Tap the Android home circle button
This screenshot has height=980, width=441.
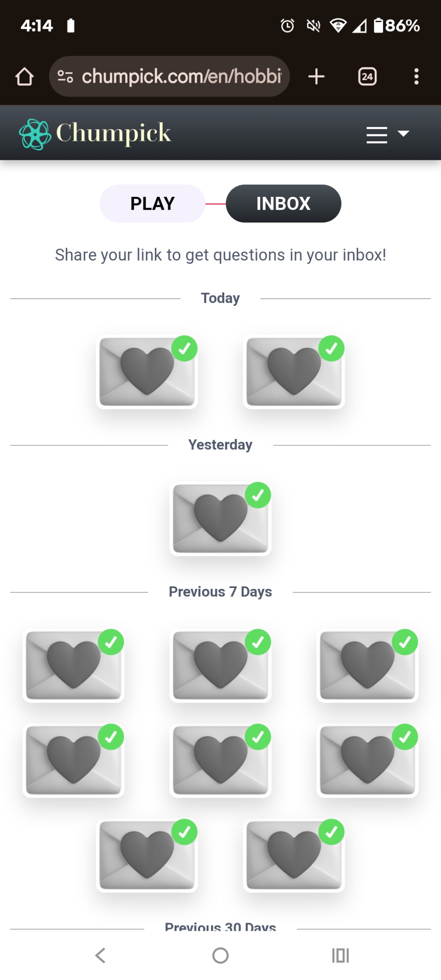click(x=220, y=955)
